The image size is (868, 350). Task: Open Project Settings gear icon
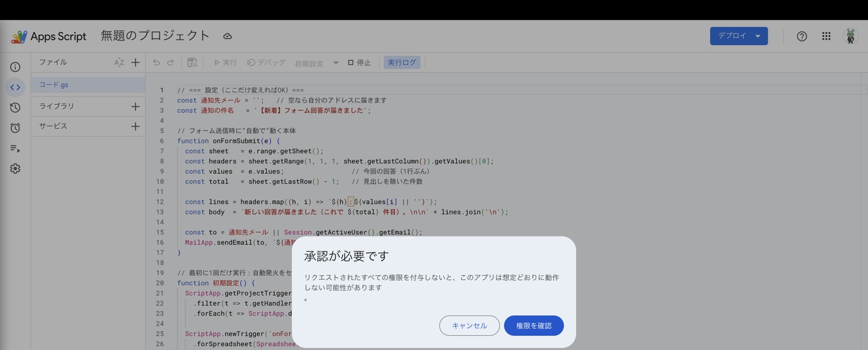tap(15, 169)
